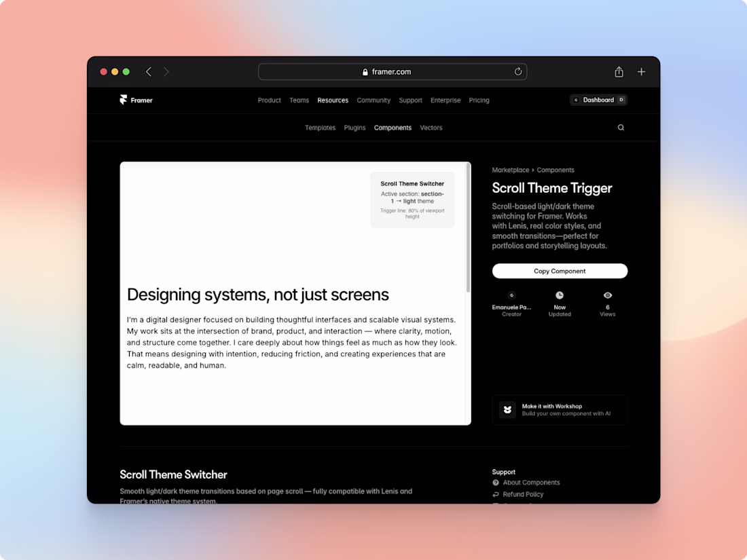Image resolution: width=747 pixels, height=560 pixels.
Task: Open the Product nav menu
Action: (269, 100)
